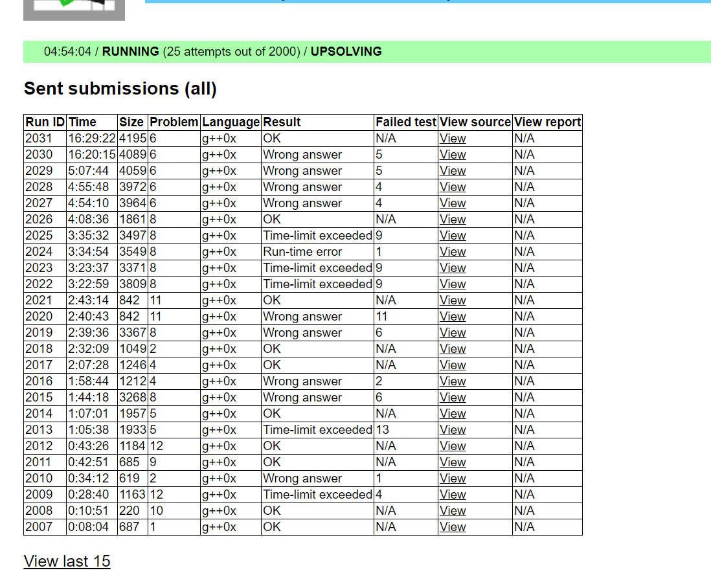Click the View report N/A cell for run 2031

(525, 139)
